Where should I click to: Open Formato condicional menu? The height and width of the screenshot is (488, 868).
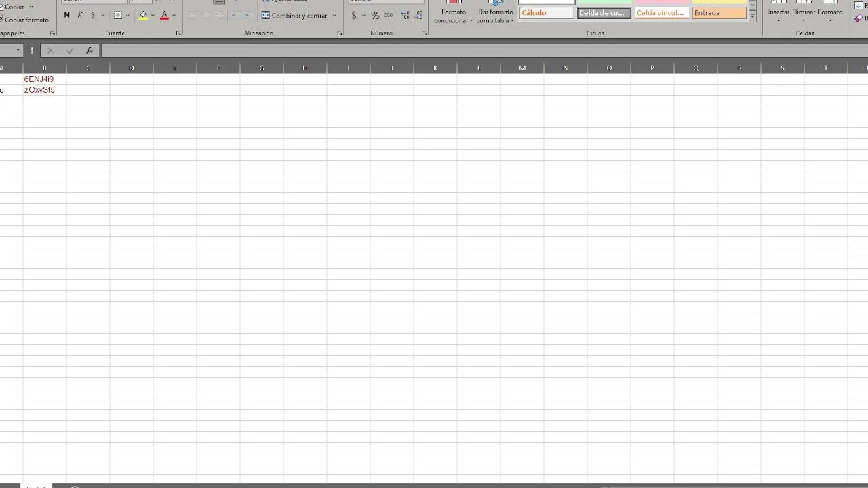(454, 14)
